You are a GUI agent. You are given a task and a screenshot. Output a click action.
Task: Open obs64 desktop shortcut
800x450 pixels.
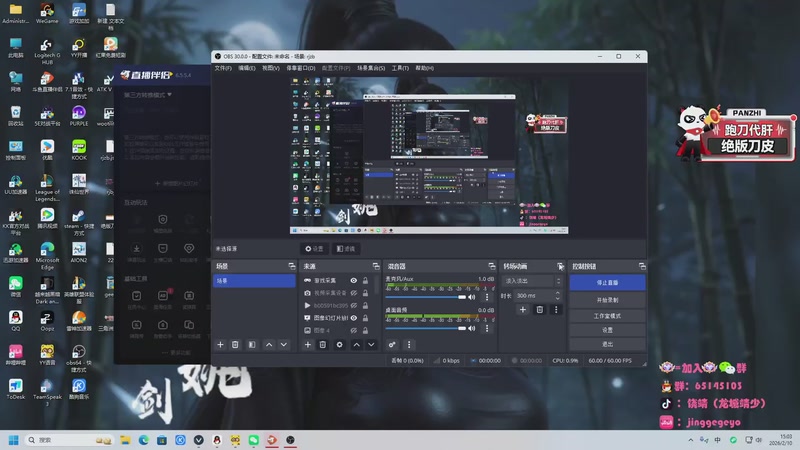coord(79,358)
